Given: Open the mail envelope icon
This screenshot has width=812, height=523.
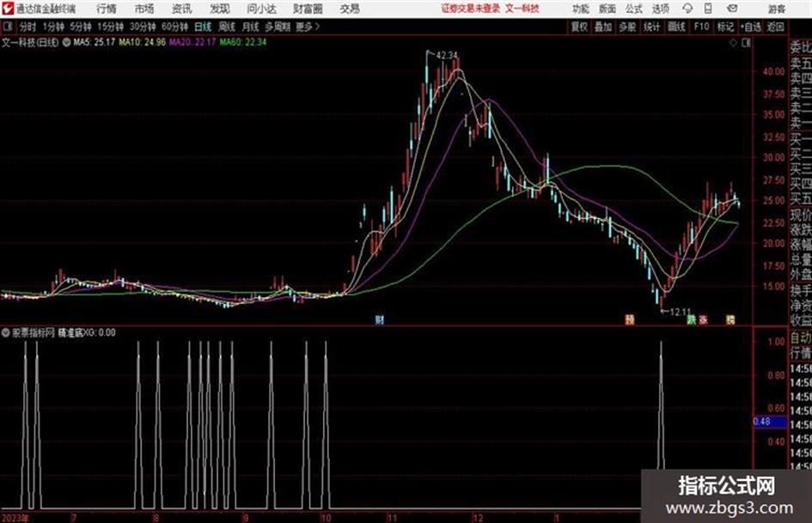Looking at the screenshot, I should pos(732,9).
